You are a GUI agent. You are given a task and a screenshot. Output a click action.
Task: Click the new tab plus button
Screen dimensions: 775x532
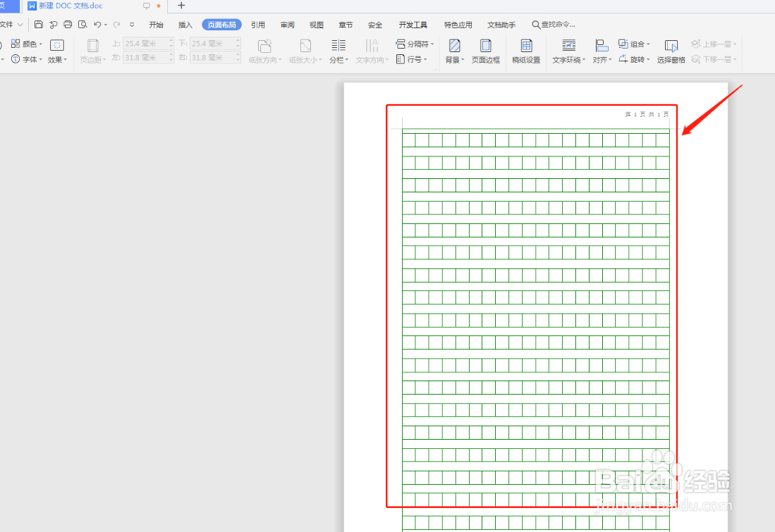(x=181, y=5)
